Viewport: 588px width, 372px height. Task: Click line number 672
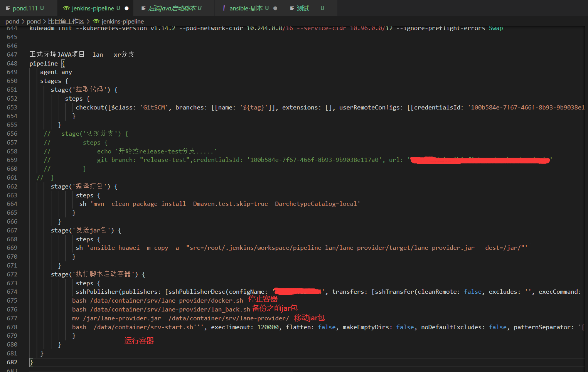12,274
